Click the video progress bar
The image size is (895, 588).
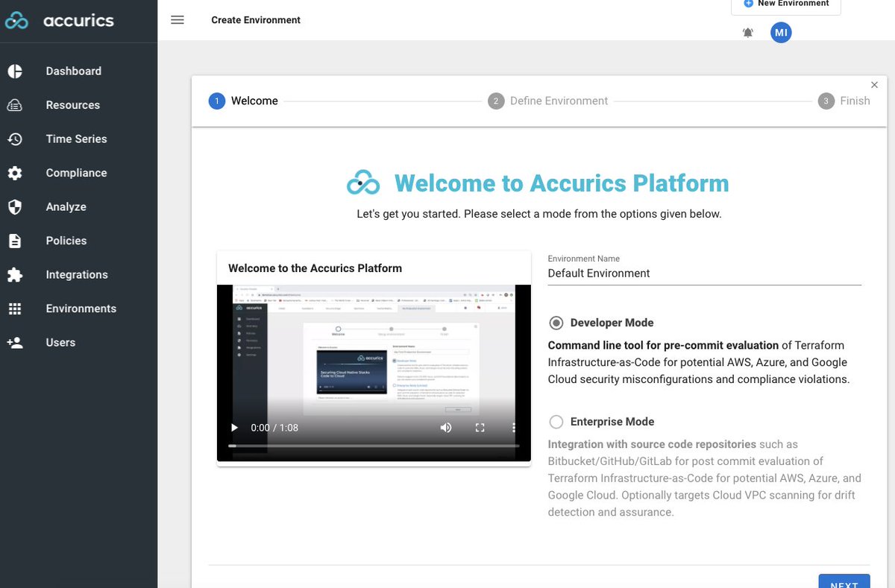click(374, 446)
